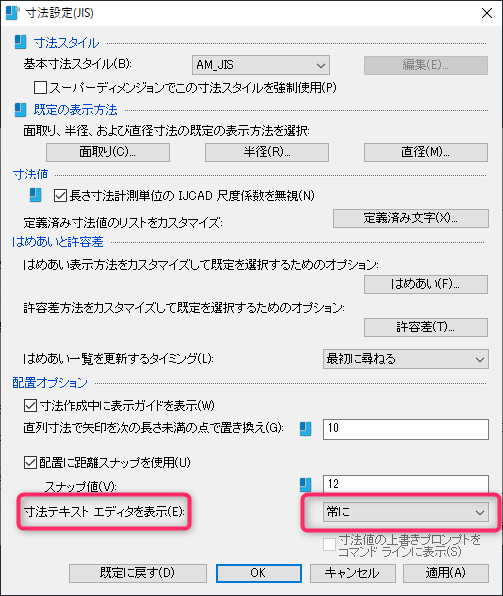Click the book icon beside 寸法スタイル heading
This screenshot has height=596, width=503.
(x=21, y=42)
